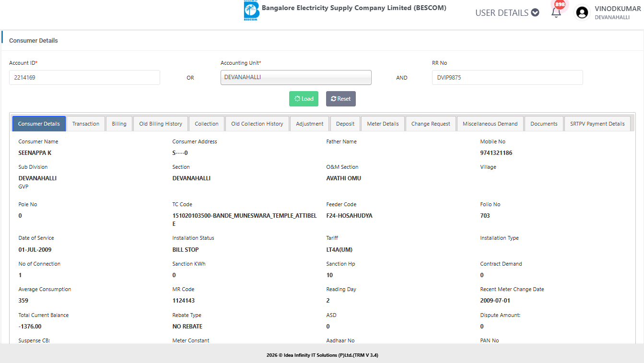Select the Old Billing History tab
The image size is (644, 363).
[x=161, y=124]
